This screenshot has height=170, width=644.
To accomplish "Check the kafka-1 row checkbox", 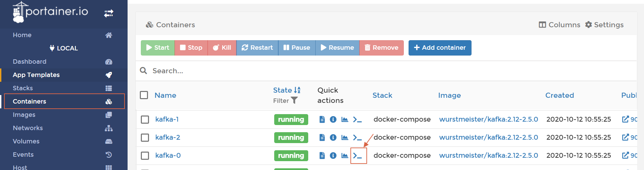I will 145,120.
